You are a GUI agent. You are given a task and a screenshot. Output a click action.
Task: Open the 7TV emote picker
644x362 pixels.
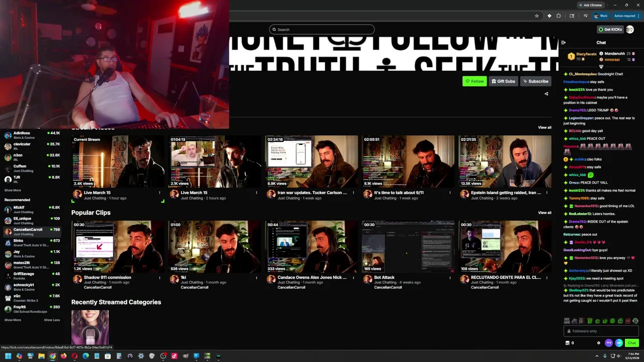tap(609, 343)
